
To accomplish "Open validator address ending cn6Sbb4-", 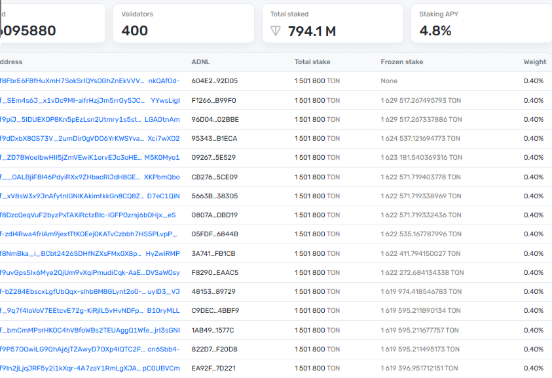I will tap(90, 349).
